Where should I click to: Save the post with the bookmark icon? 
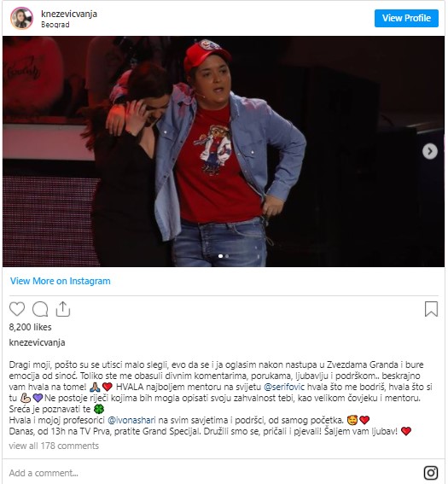[431, 309]
